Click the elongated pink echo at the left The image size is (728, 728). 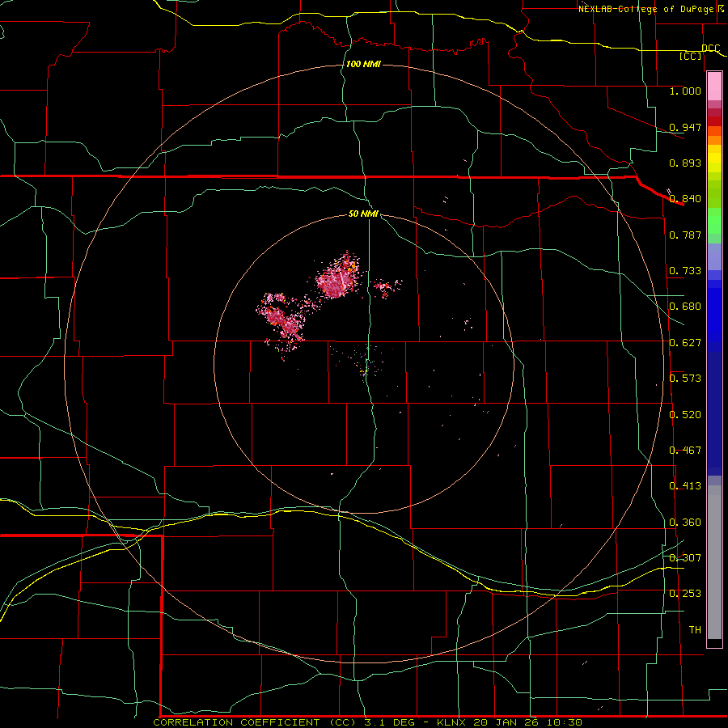[281, 320]
